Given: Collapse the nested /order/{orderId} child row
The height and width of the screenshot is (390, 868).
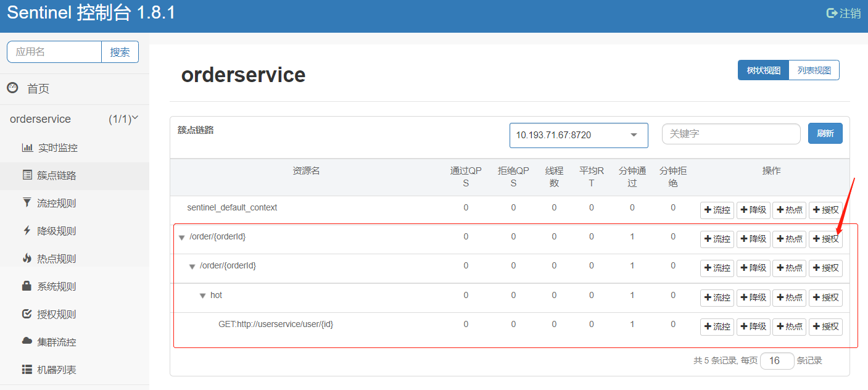Looking at the screenshot, I should (x=192, y=267).
